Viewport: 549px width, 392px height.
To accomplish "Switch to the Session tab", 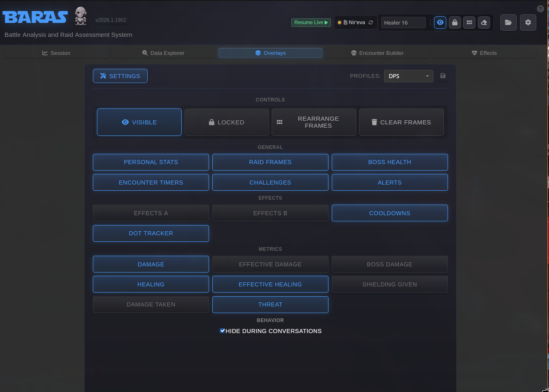I will click(x=56, y=53).
